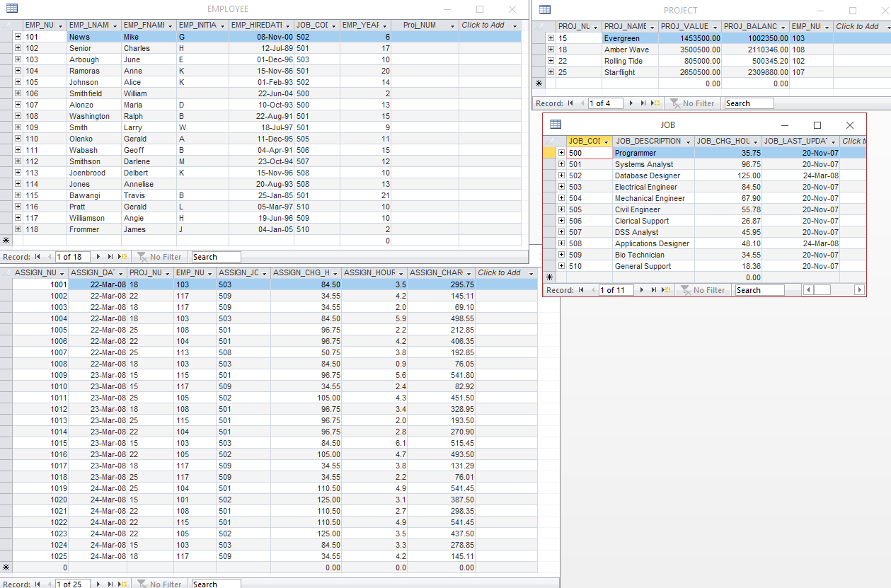Open the EMPLOYEE window table icon menu
The height and width of the screenshot is (588, 891).
pyautogui.click(x=12, y=8)
